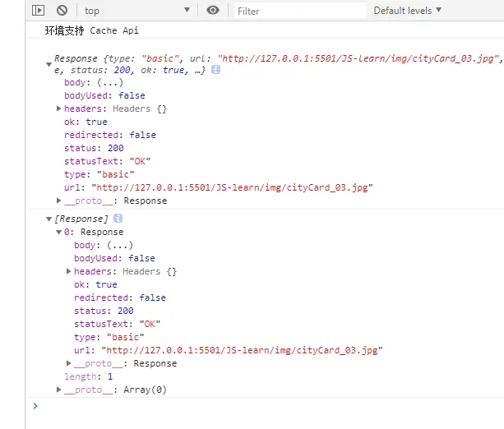
Task: Click the info badge after 'ok: true, …}'
Action: 215,69
